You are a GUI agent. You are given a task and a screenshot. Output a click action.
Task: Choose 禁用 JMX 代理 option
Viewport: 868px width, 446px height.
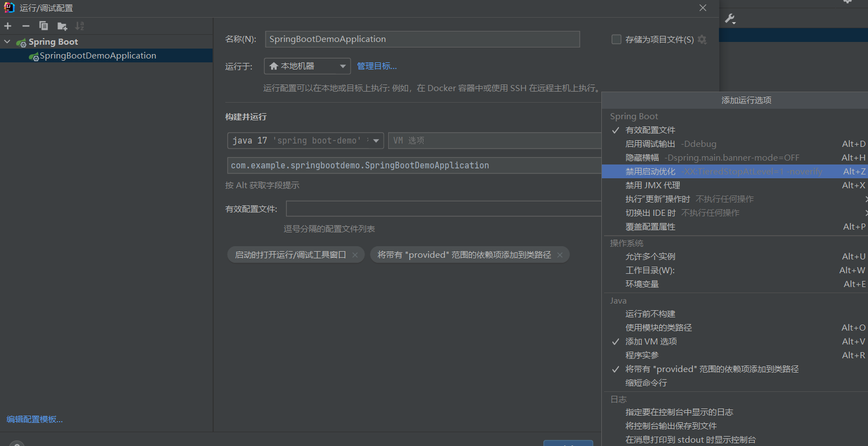pos(734,185)
